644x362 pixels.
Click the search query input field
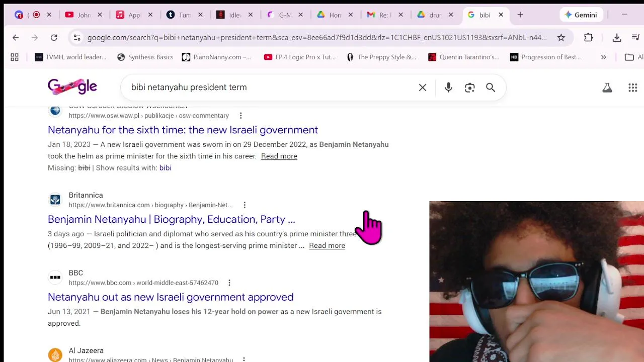272,87
